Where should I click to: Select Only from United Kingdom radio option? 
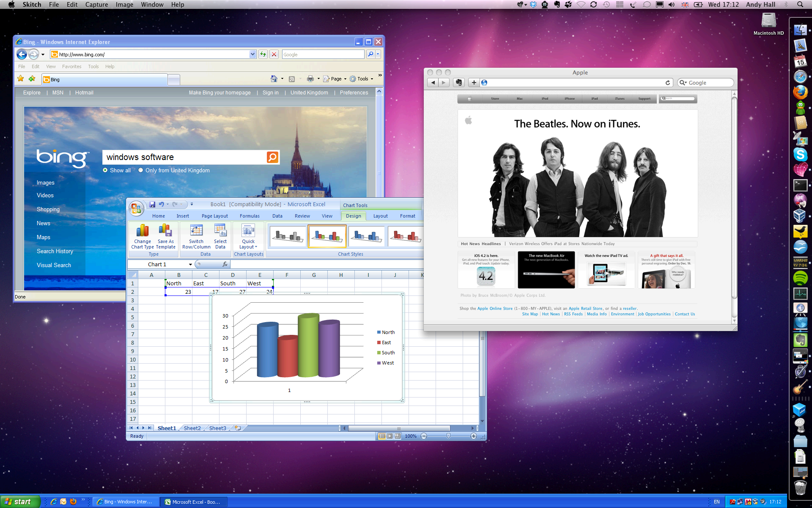point(141,170)
